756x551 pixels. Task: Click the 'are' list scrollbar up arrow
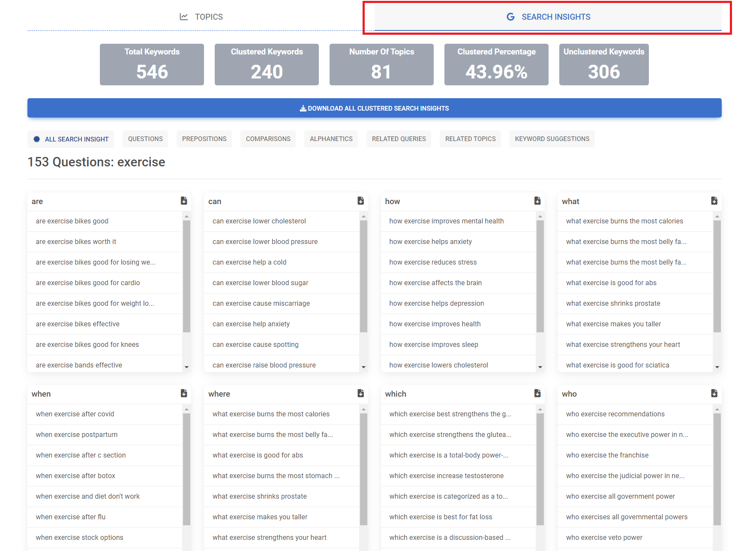pos(186,217)
